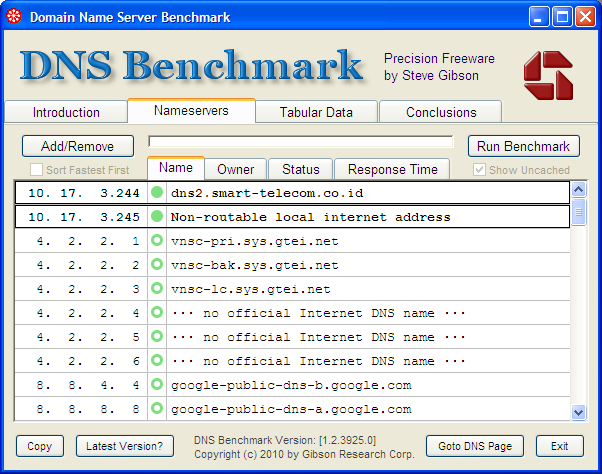Open the Tabular Data tab
The image size is (602, 474).
[x=316, y=112]
